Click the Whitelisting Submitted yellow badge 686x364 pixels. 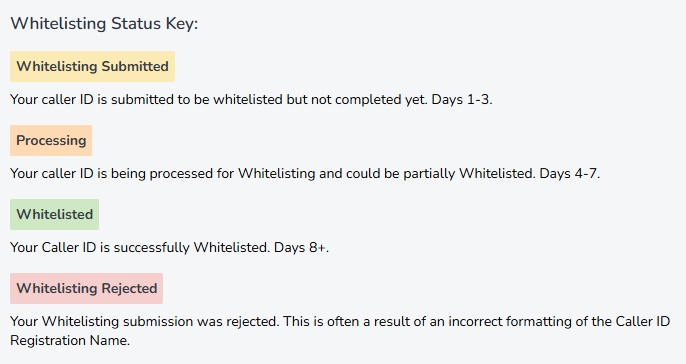(x=92, y=66)
